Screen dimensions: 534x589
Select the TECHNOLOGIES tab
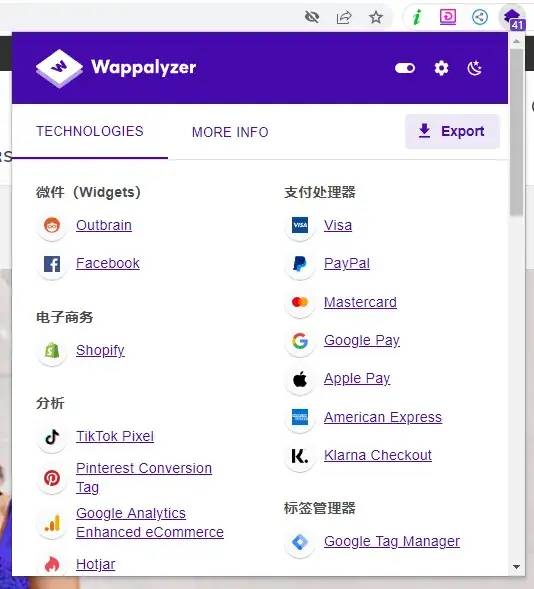tap(90, 131)
